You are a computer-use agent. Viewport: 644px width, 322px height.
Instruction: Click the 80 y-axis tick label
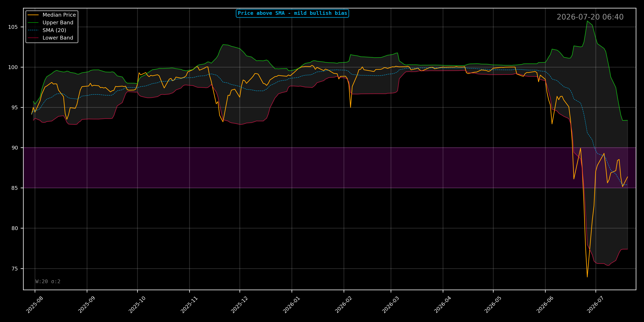click(15, 228)
